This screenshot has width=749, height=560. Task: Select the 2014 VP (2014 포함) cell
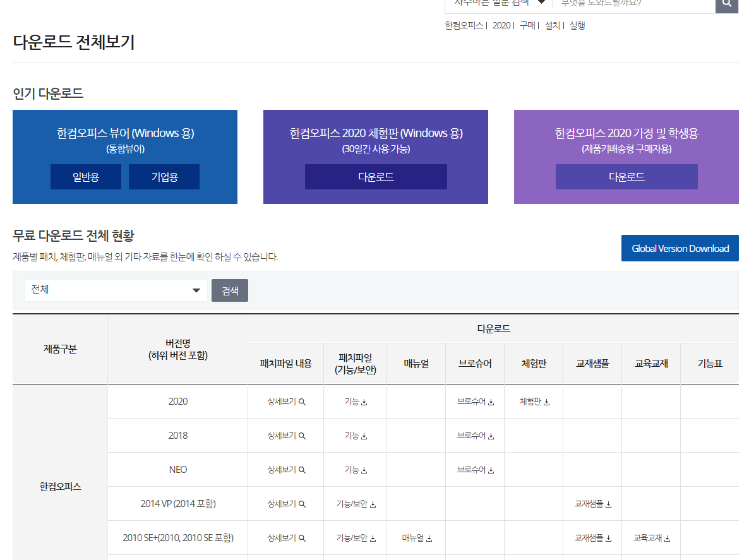click(177, 504)
